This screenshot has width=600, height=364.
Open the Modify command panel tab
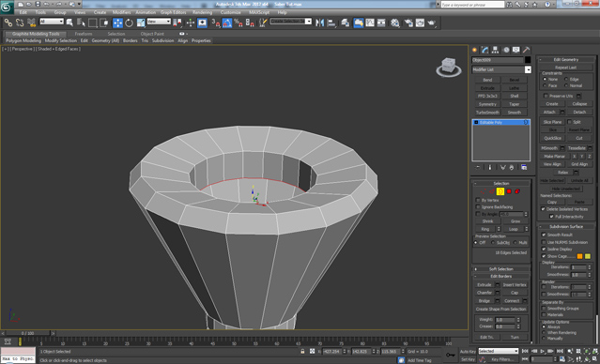[x=485, y=50]
